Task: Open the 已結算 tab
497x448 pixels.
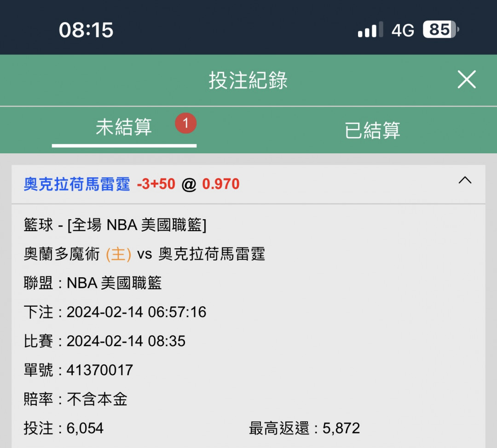Action: pyautogui.click(x=372, y=130)
